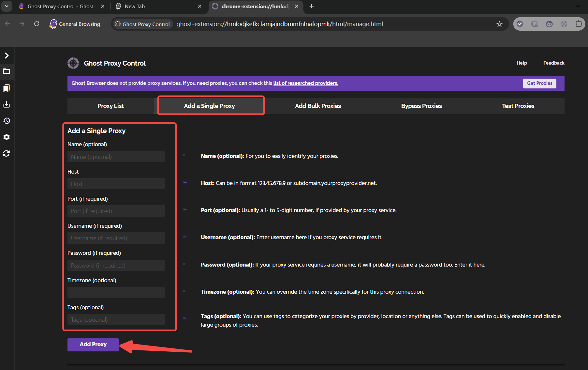The image size is (588, 370).
Task: Open the Help link
Action: (522, 63)
